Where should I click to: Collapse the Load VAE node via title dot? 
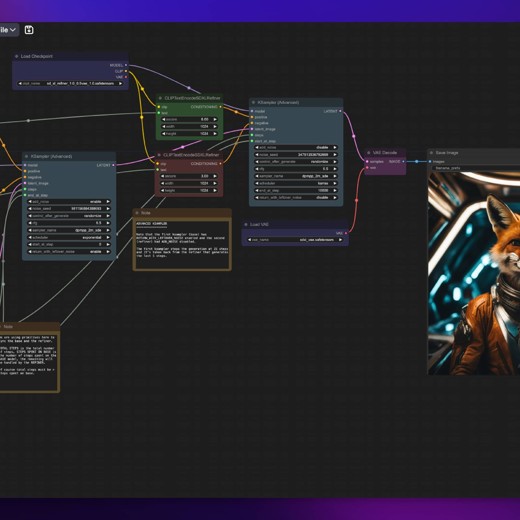click(246, 224)
